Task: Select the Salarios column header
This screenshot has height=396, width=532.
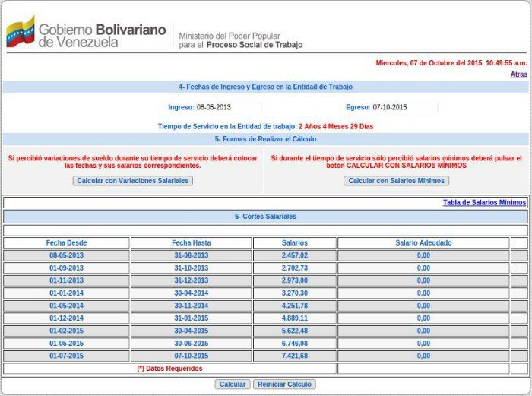Action: (295, 243)
